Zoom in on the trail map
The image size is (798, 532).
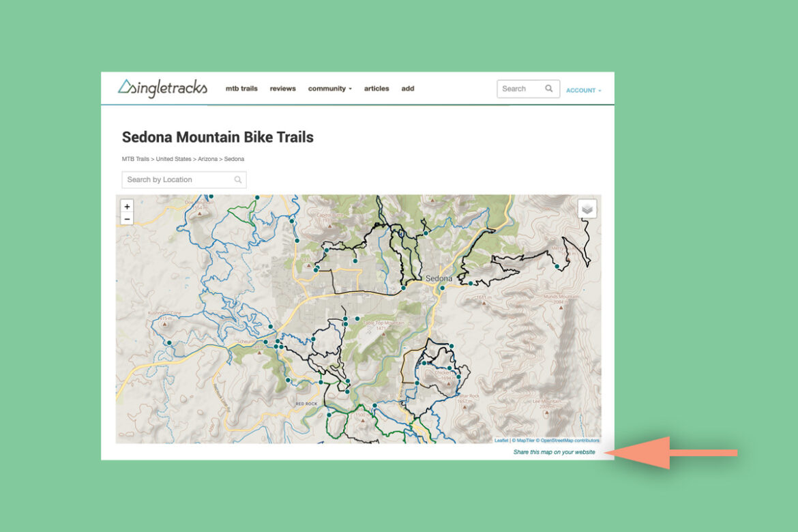[x=127, y=207]
